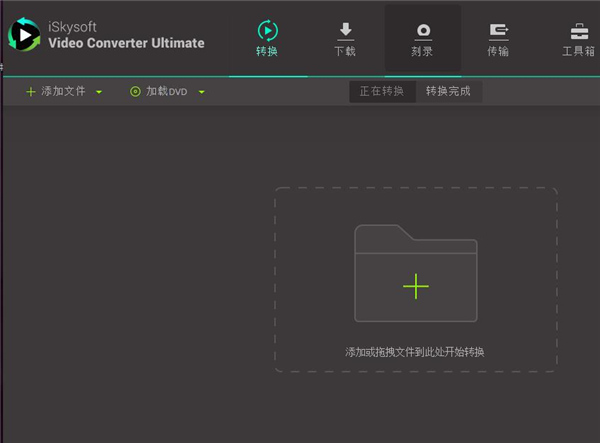Click the 下载 tab label
Screen dimensions: 600x443
point(344,51)
